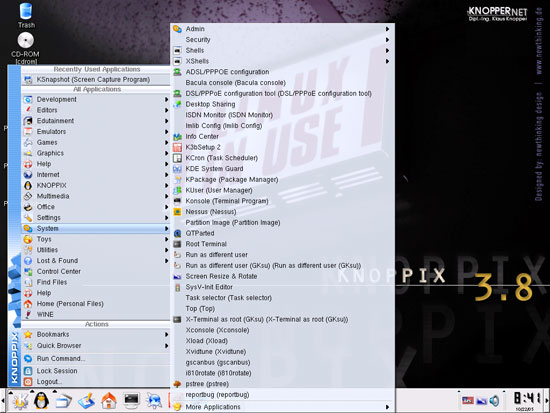Click the K menu gear icon in panel
550x413 pixels.
point(20,400)
